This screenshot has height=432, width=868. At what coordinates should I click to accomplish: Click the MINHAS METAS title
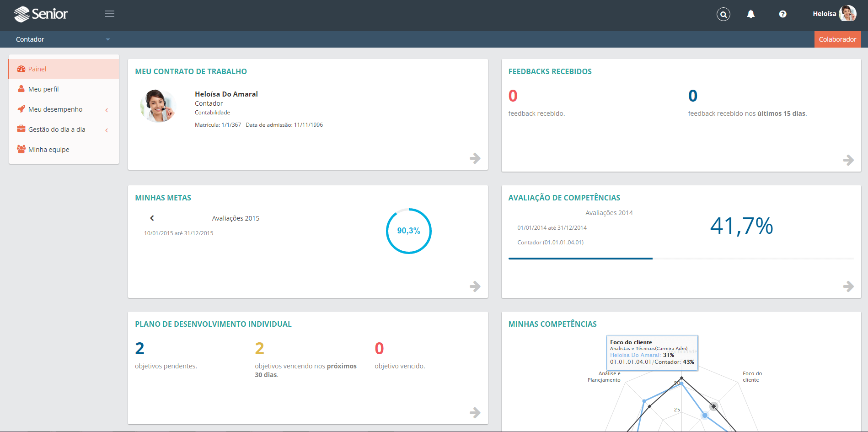click(163, 198)
